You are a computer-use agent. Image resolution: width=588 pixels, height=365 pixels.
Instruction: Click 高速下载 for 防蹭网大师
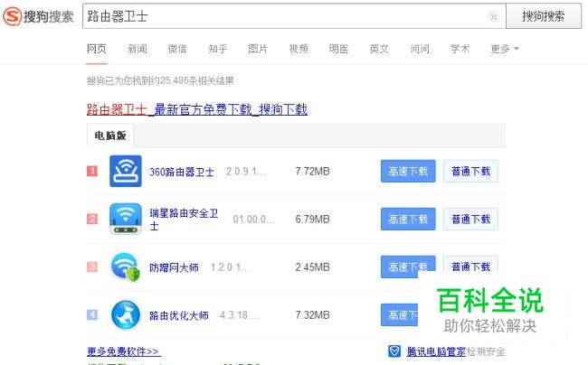(x=408, y=267)
